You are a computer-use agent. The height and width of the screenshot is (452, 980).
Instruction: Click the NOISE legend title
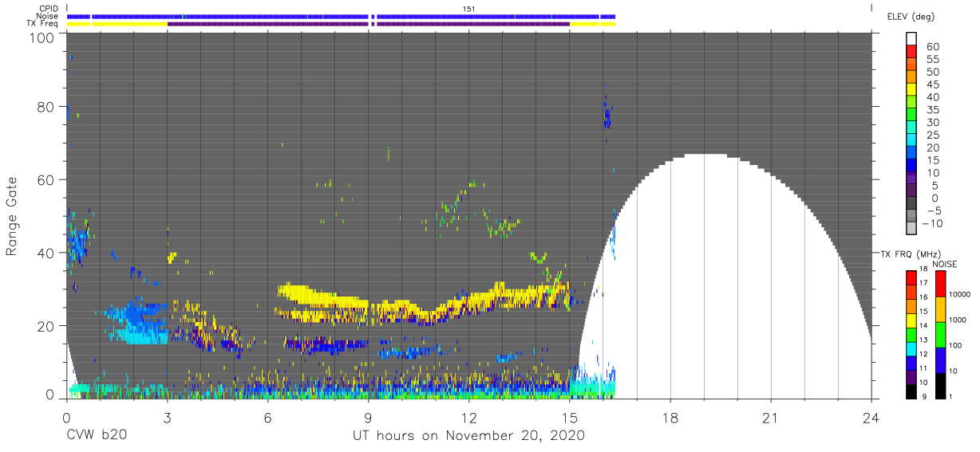click(x=945, y=264)
